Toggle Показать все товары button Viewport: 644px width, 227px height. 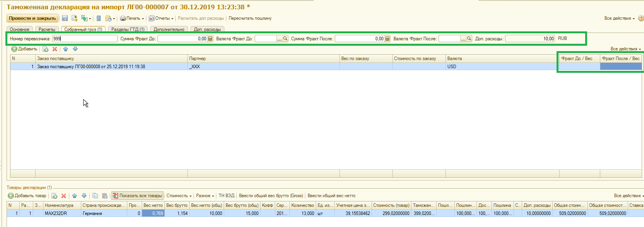pos(137,196)
